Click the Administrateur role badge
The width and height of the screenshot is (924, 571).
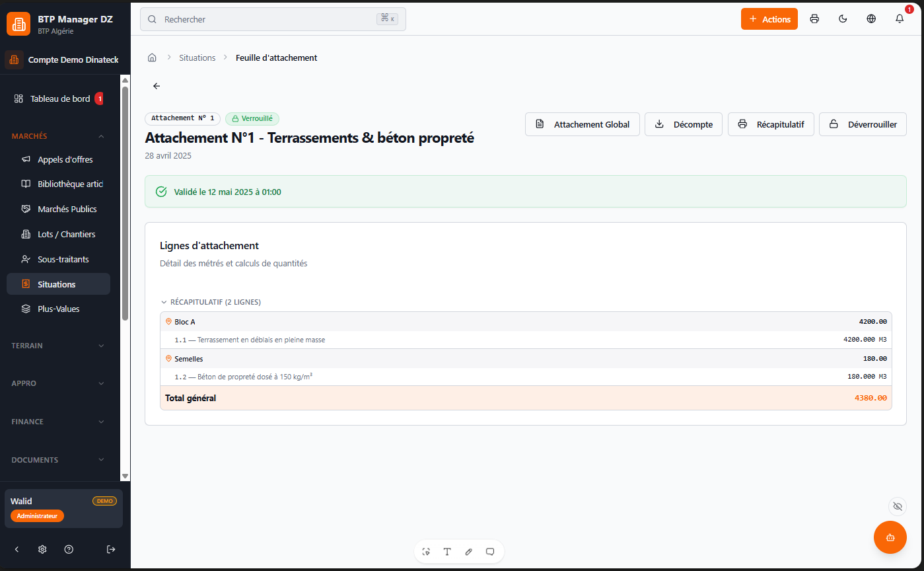click(x=37, y=515)
